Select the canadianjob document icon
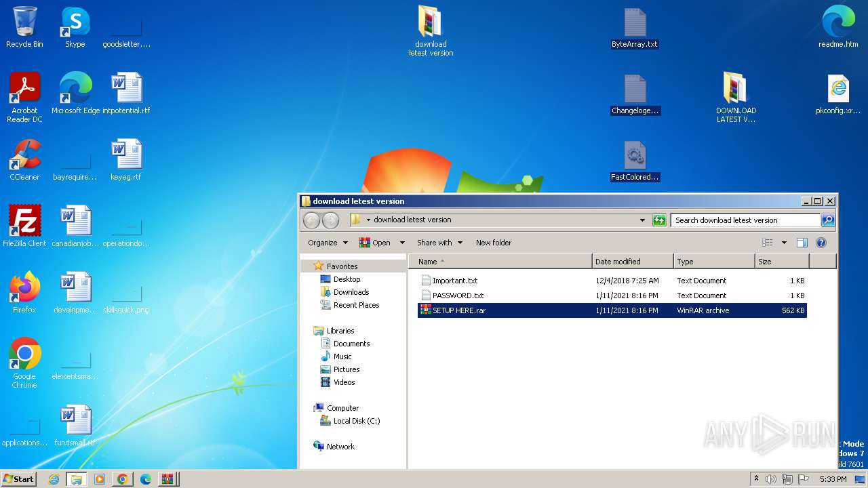 (x=75, y=226)
